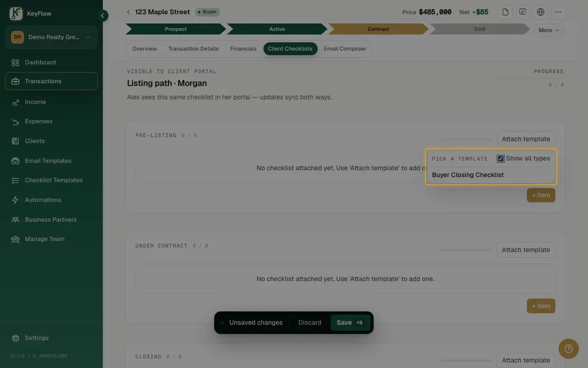
Task: Click Attach template in Pre-Listing section
Action: pyautogui.click(x=526, y=139)
